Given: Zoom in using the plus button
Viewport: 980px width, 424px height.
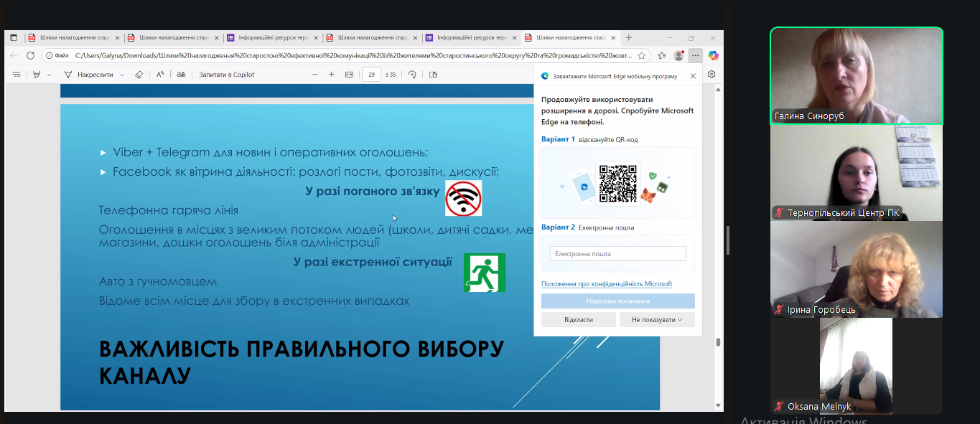Looking at the screenshot, I should [x=331, y=75].
